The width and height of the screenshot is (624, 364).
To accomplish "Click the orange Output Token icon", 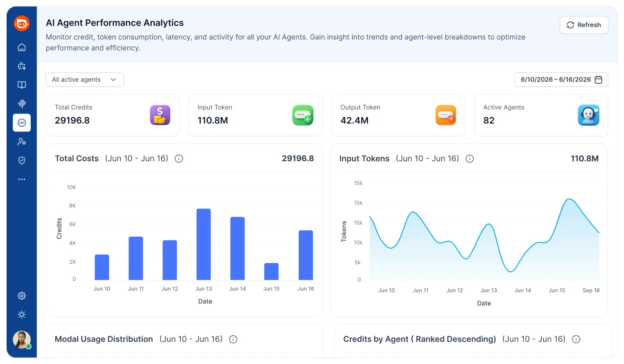I will click(446, 115).
